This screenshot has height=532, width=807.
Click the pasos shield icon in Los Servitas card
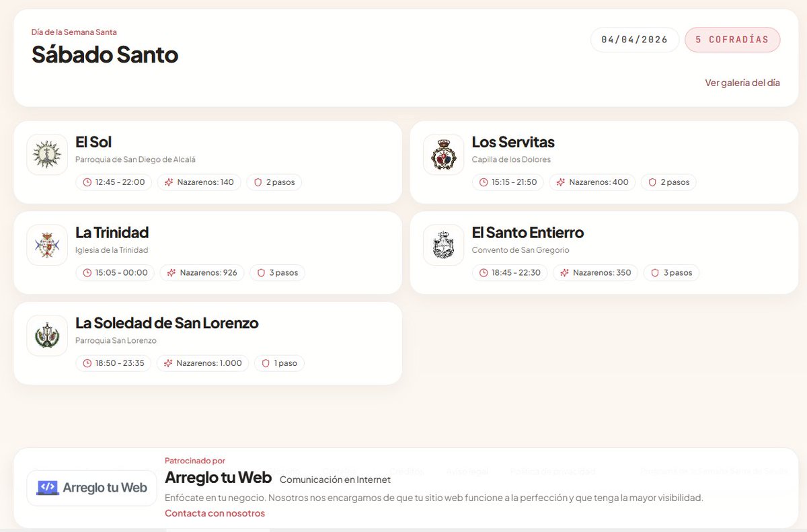652,182
